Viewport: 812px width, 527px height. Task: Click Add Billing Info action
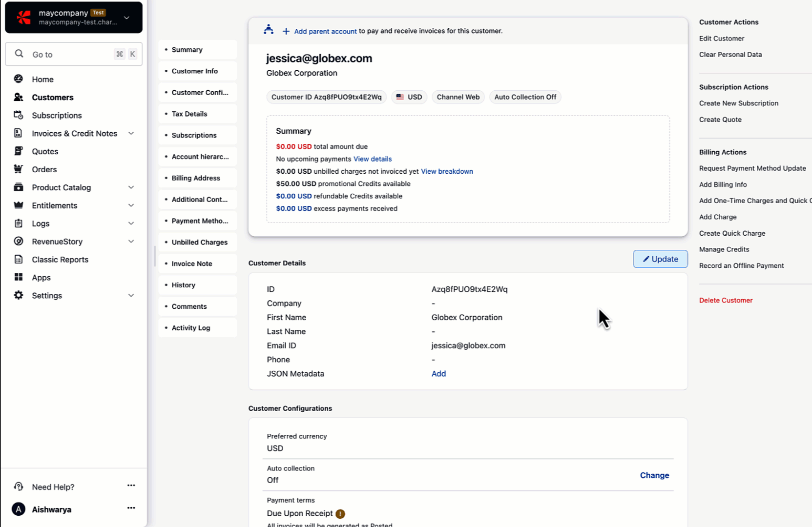coord(723,184)
